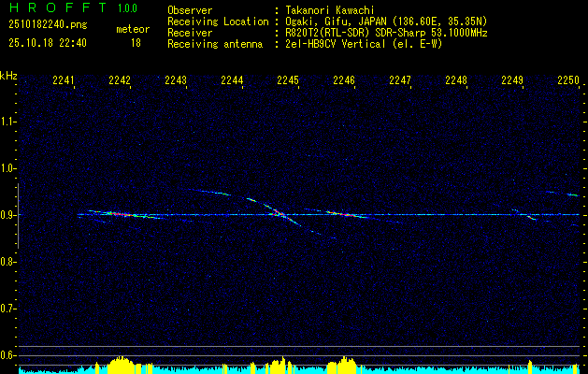This screenshot has height=374, width=588.
Task: Click the bright meteor echo at 2242
Action: tap(123, 214)
